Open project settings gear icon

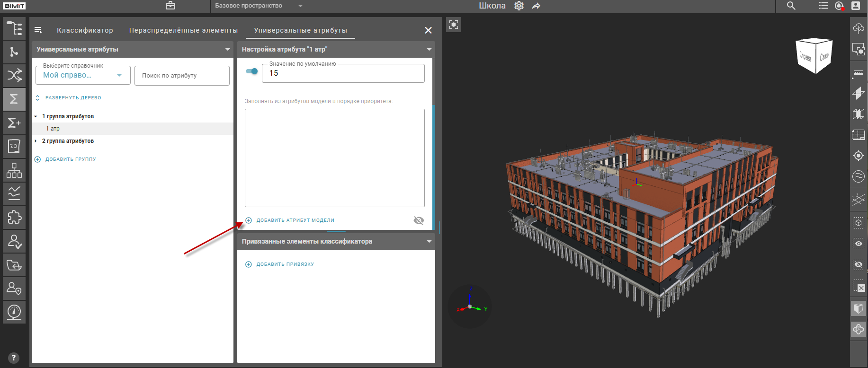[x=519, y=6]
